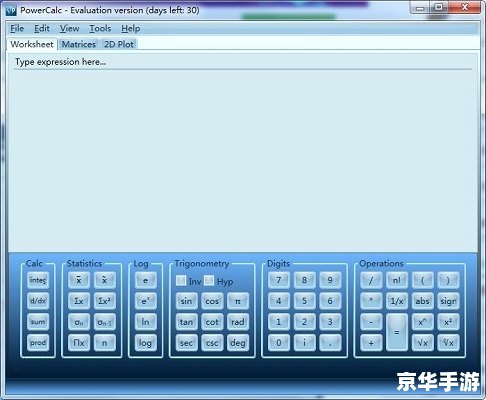Click digit 2

coord(304,322)
